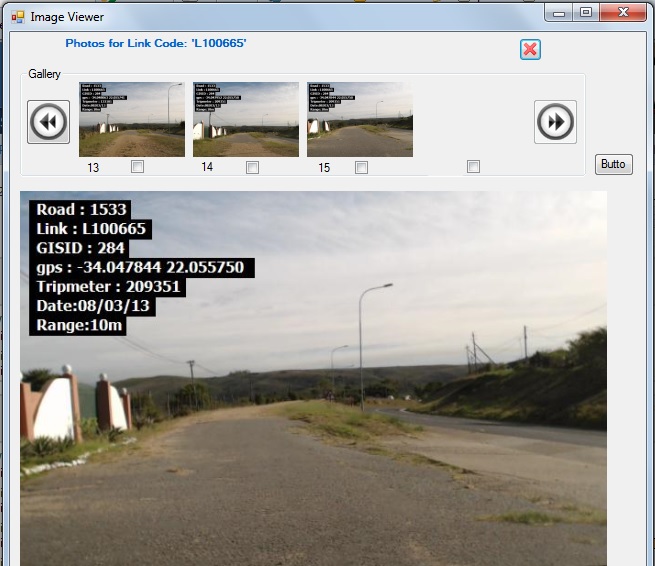This screenshot has width=655, height=566.
Task: Tick the checkbox under photo 13
Action: [x=137, y=167]
